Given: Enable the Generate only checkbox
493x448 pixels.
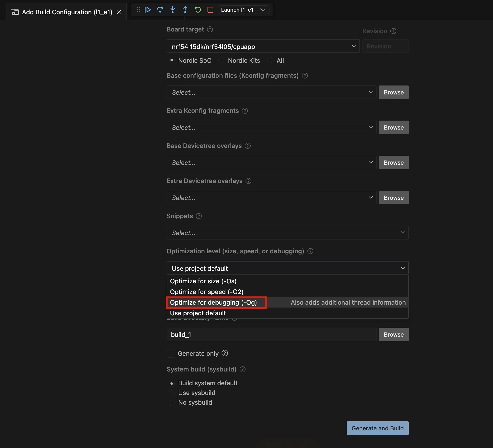Looking at the screenshot, I should 171,353.
